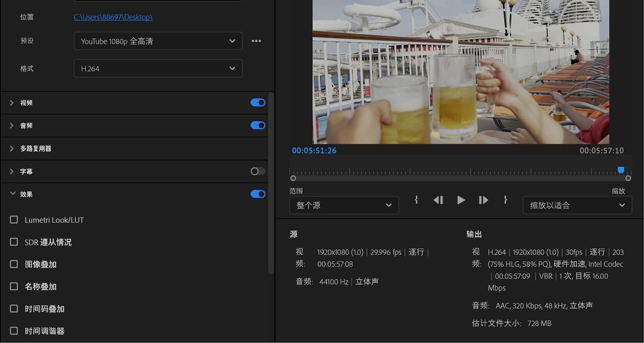The height and width of the screenshot is (343, 644).
Task: Turn off the 效果 toggle
Action: point(257,193)
